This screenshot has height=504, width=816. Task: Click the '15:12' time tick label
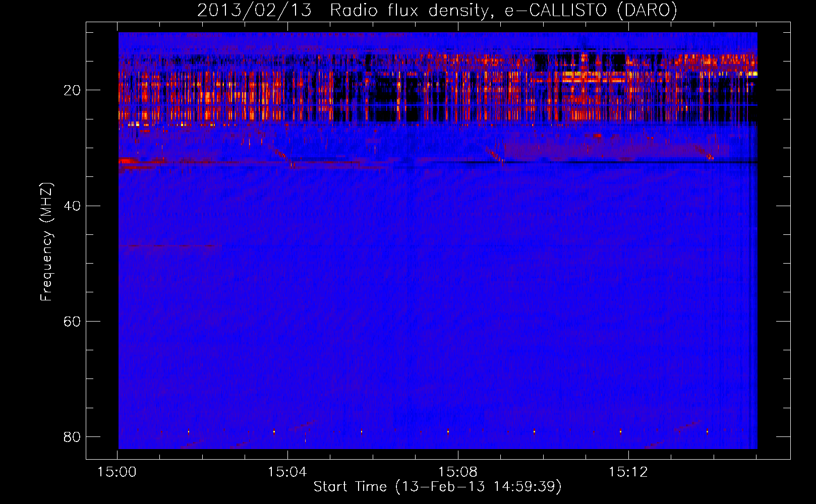(628, 472)
